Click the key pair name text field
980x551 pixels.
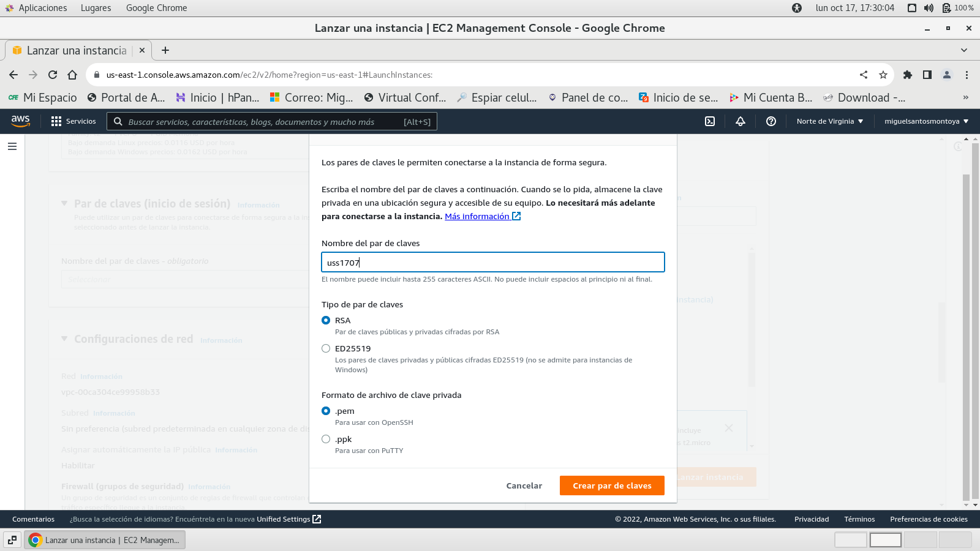(492, 262)
